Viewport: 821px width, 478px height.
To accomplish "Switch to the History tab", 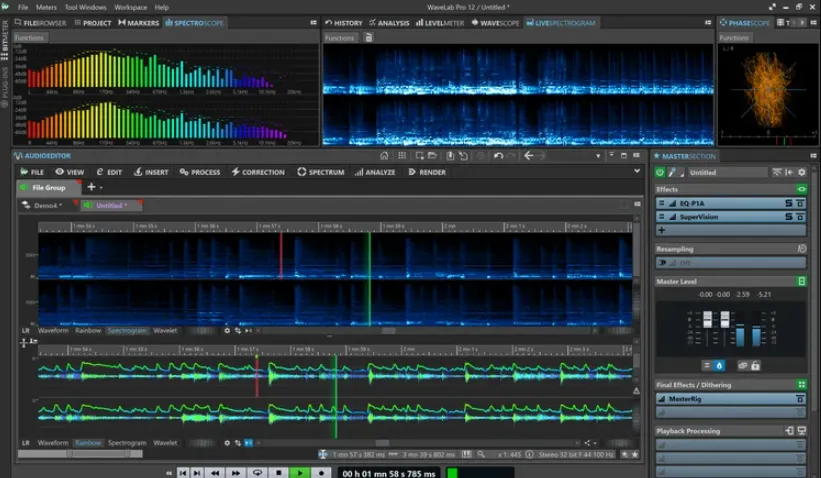I will coord(343,23).
